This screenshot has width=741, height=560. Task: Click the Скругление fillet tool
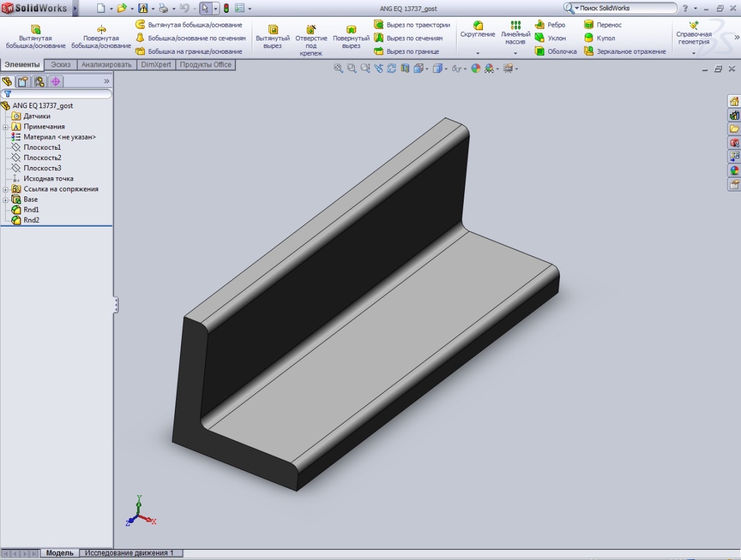click(x=478, y=29)
